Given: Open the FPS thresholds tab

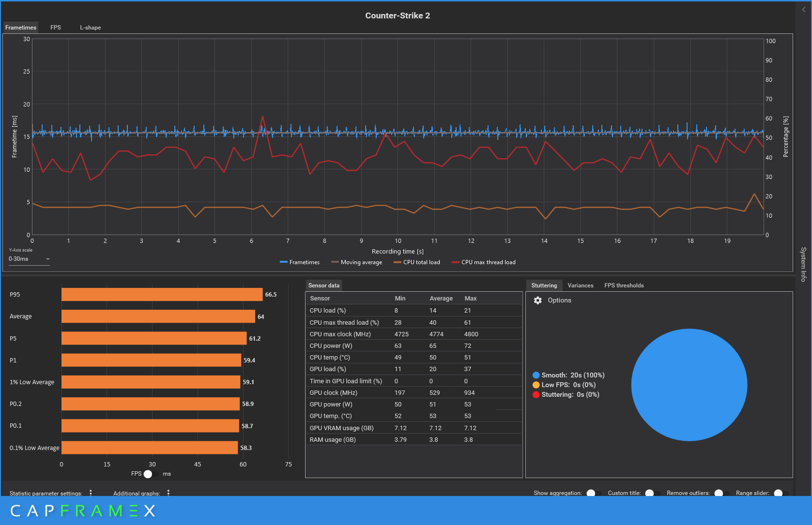Looking at the screenshot, I should point(624,285).
